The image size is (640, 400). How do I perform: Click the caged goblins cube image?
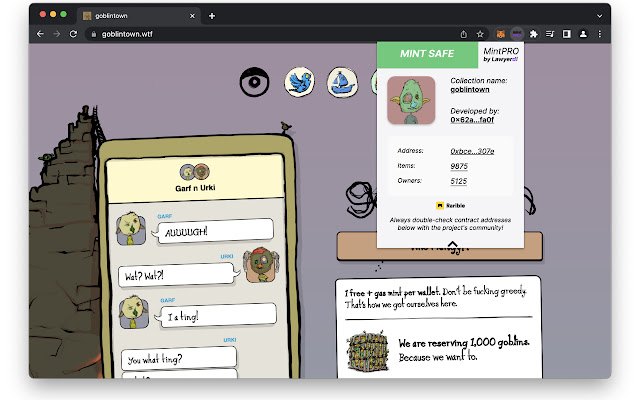pos(367,351)
